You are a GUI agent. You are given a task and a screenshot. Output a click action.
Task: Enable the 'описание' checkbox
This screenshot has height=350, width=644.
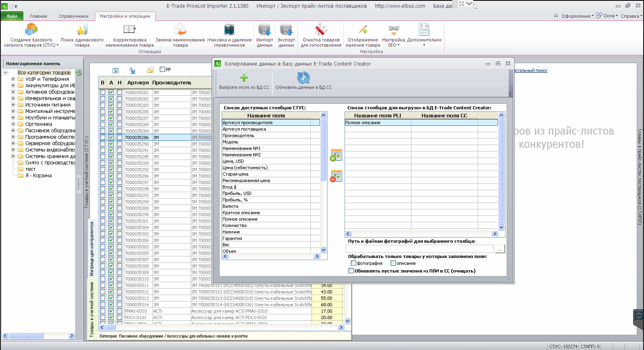pos(393,263)
